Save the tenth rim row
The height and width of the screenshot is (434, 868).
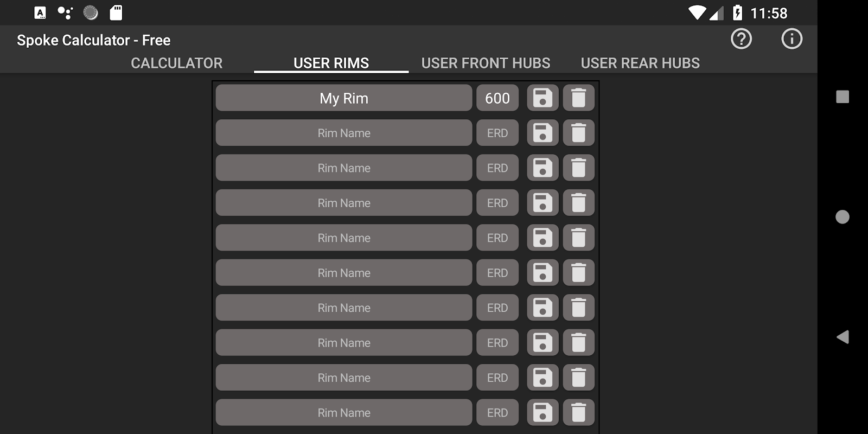(x=542, y=413)
